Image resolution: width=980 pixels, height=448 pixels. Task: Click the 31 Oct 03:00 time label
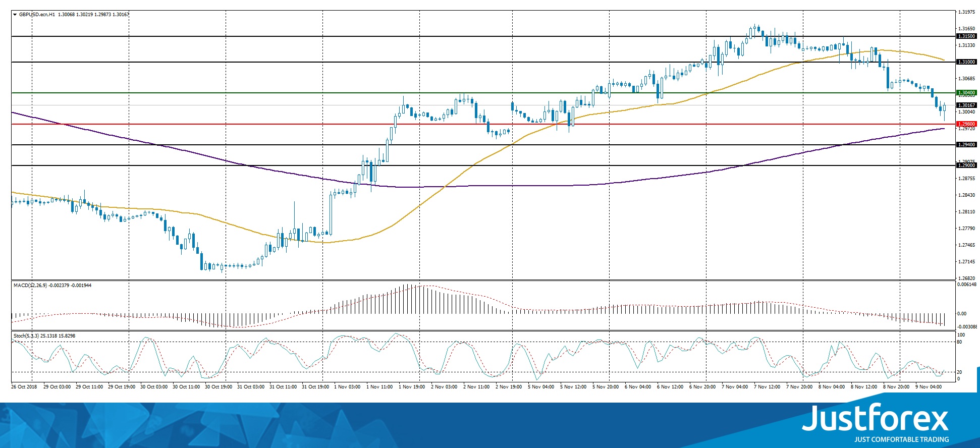coord(251,387)
